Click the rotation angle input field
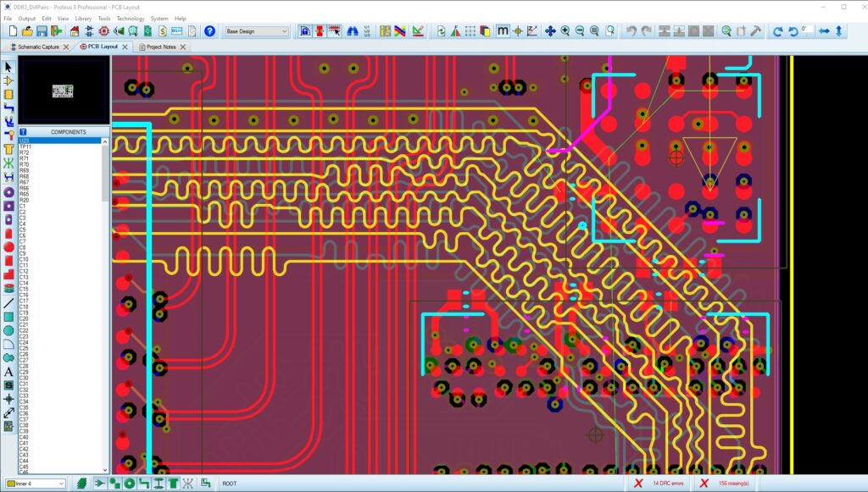Image resolution: width=868 pixels, height=492 pixels. coord(806,30)
